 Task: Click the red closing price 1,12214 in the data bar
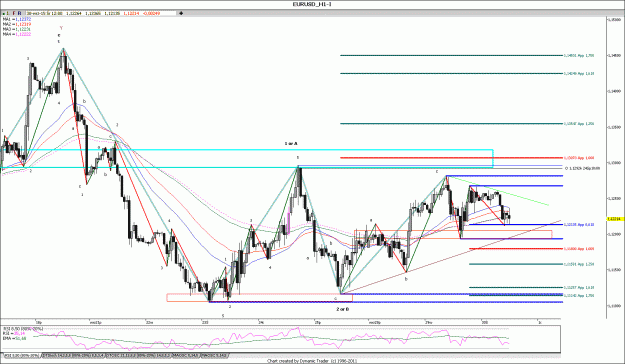[131, 13]
